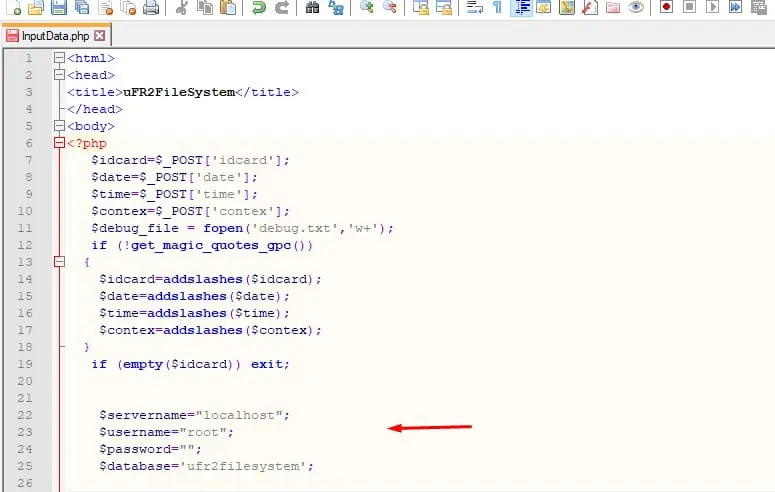Viewport: 775px width, 492px height.
Task: Zoom in with the magnifier plus icon
Action: pyautogui.click(x=366, y=7)
